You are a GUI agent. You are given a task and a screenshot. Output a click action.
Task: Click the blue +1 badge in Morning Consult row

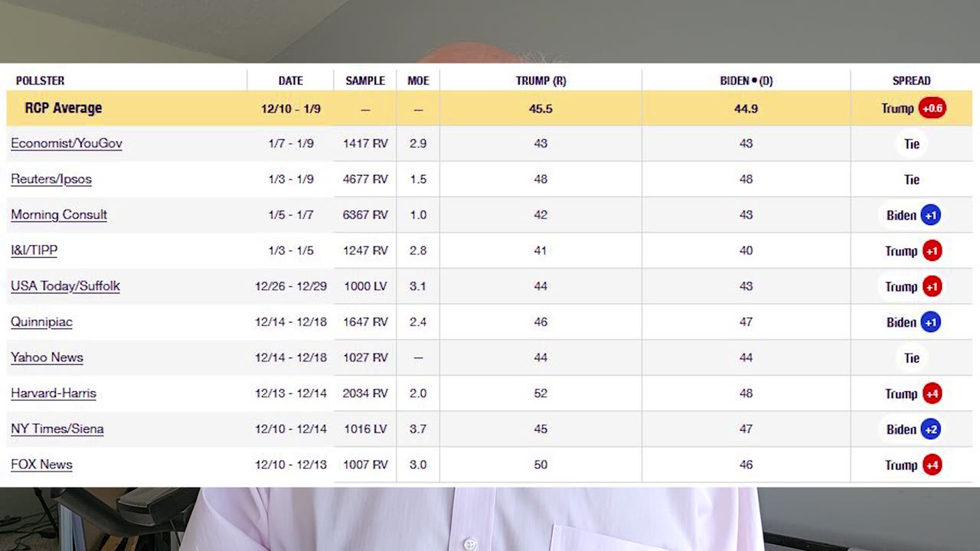931,215
